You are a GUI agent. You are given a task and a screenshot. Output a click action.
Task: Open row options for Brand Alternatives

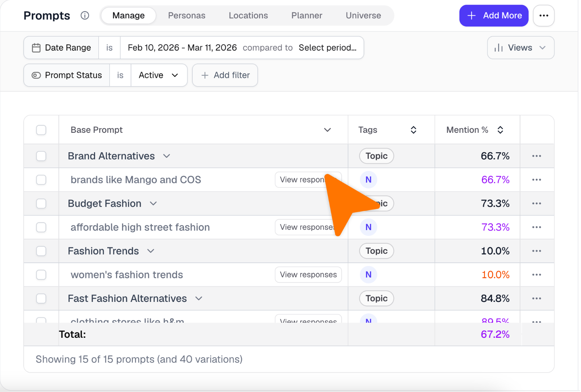click(x=536, y=156)
